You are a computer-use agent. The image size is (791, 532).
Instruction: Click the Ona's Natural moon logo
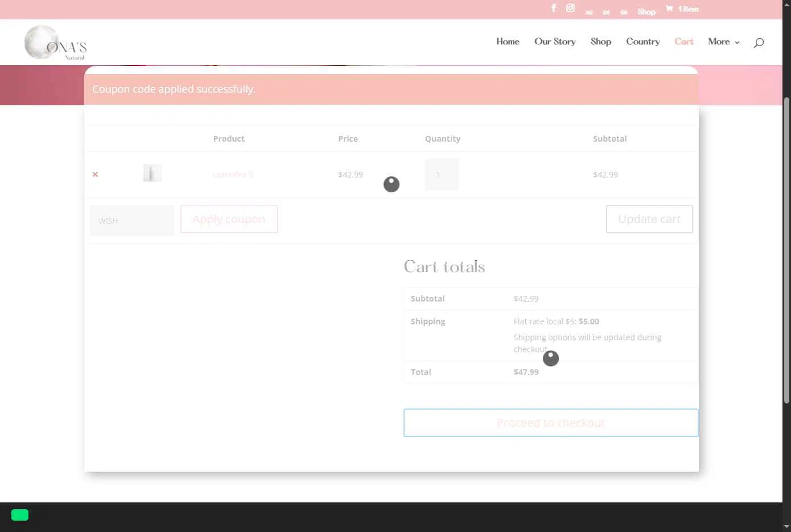[55, 43]
